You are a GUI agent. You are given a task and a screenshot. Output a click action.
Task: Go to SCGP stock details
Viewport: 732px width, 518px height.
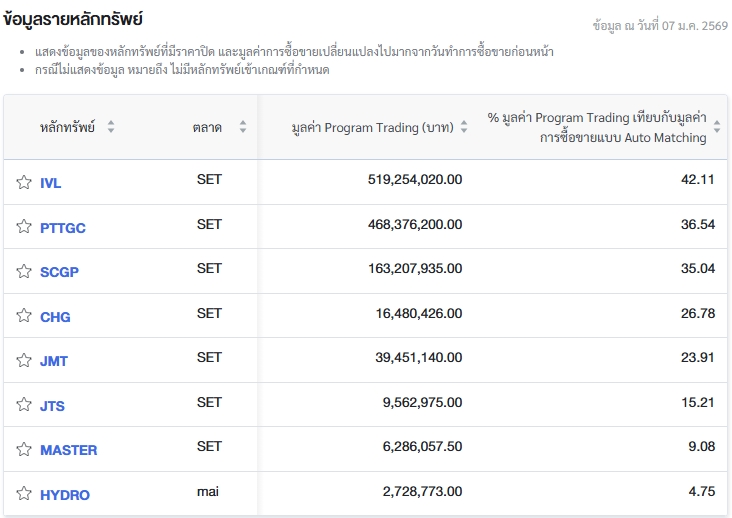click(59, 272)
